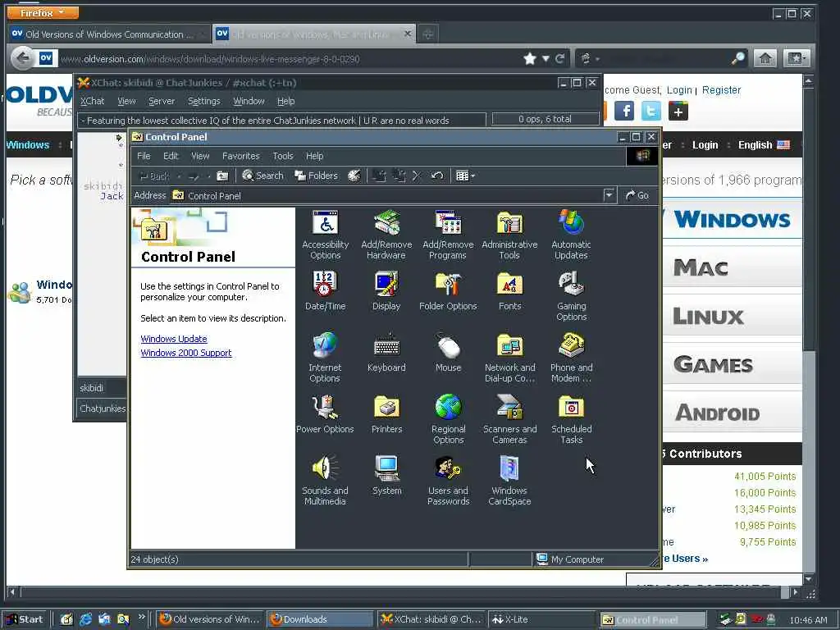Open the Date/Time applet

tap(325, 291)
